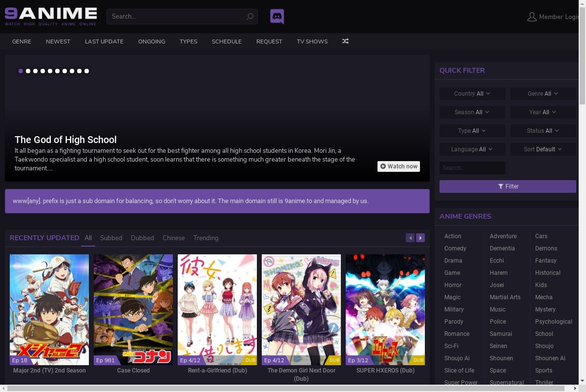Image resolution: width=586 pixels, height=392 pixels.
Task: Select the Comedy genre
Action: [x=455, y=248]
